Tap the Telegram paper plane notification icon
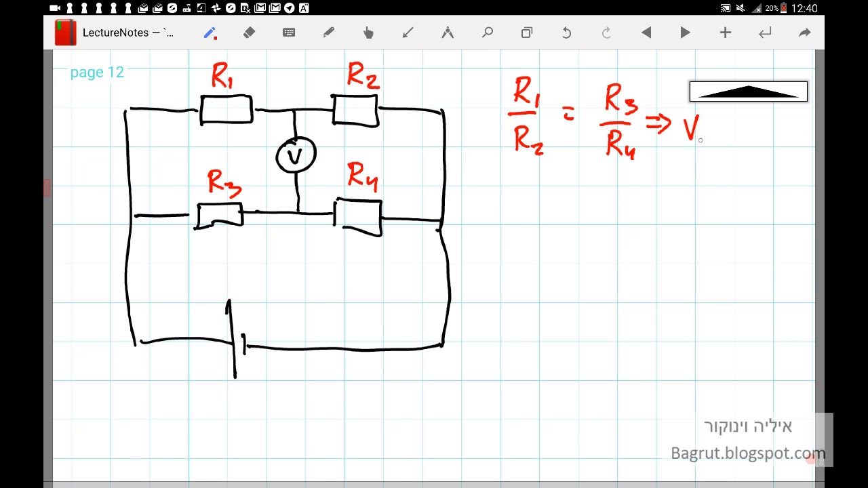Viewport: 868px width, 488px height. (290, 8)
